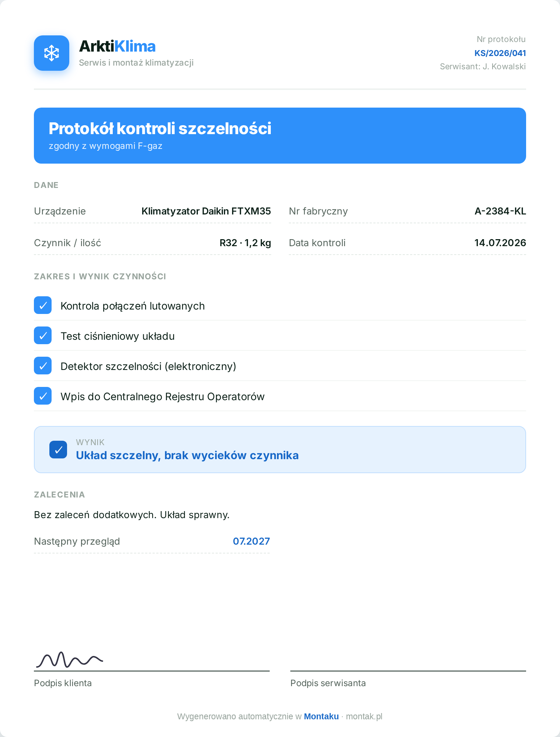Viewport: 560px width, 737px height.
Task: Click the Podpis serwisanta signature line
Action: pos(408,671)
